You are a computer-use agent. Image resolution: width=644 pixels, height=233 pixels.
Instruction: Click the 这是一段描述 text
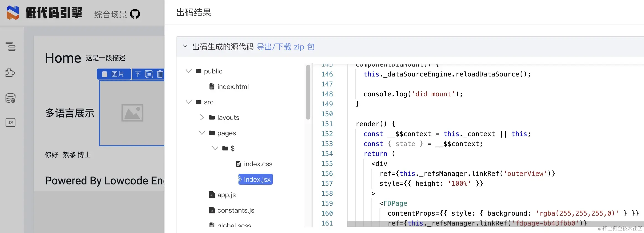(x=106, y=58)
